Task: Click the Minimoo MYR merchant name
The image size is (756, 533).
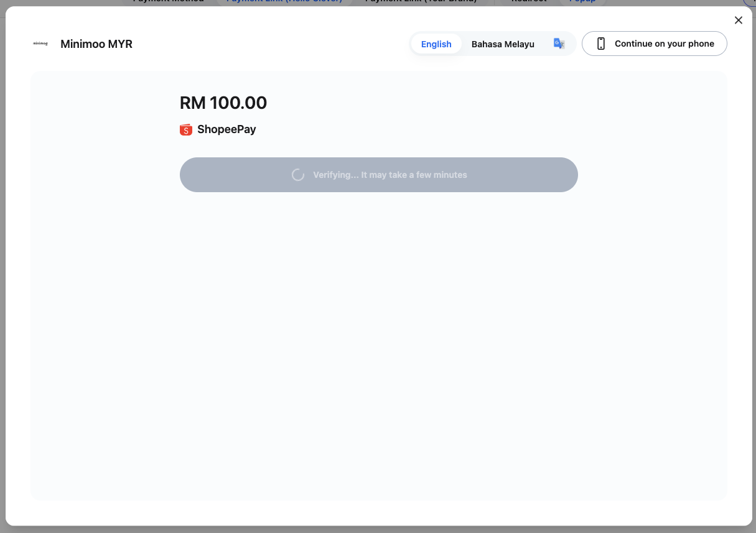Action: [96, 44]
